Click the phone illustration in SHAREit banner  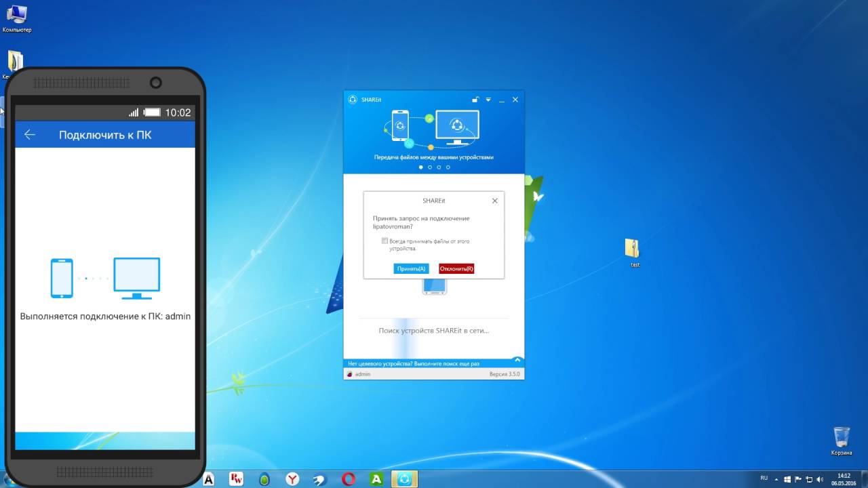pos(400,127)
